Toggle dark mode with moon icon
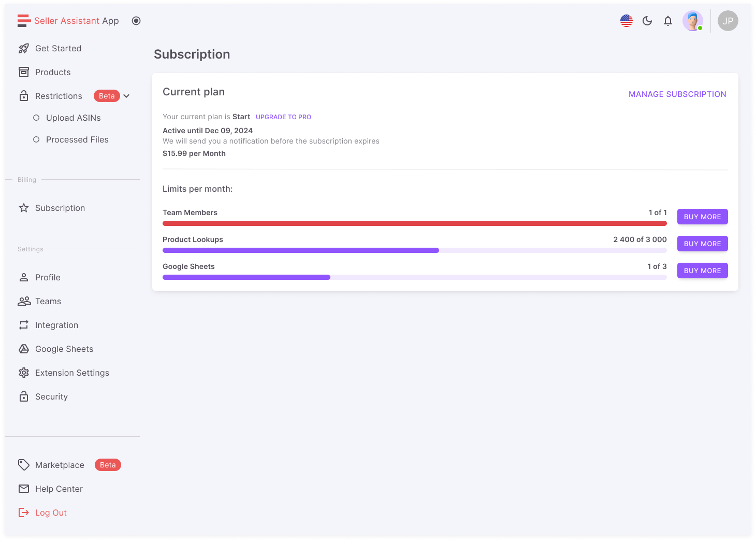 point(647,21)
